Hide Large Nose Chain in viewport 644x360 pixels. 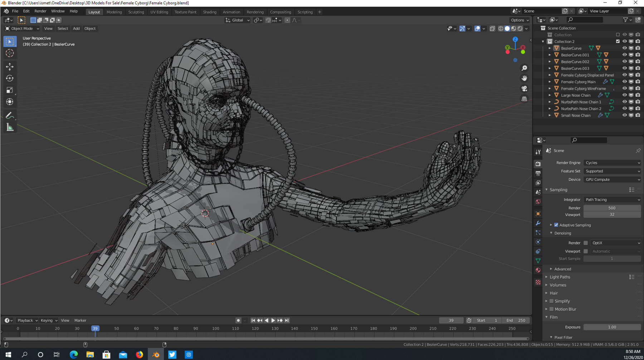point(624,95)
